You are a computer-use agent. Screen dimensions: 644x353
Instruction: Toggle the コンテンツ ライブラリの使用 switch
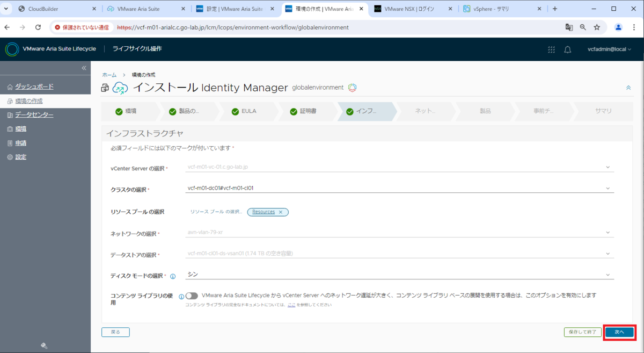coord(192,296)
